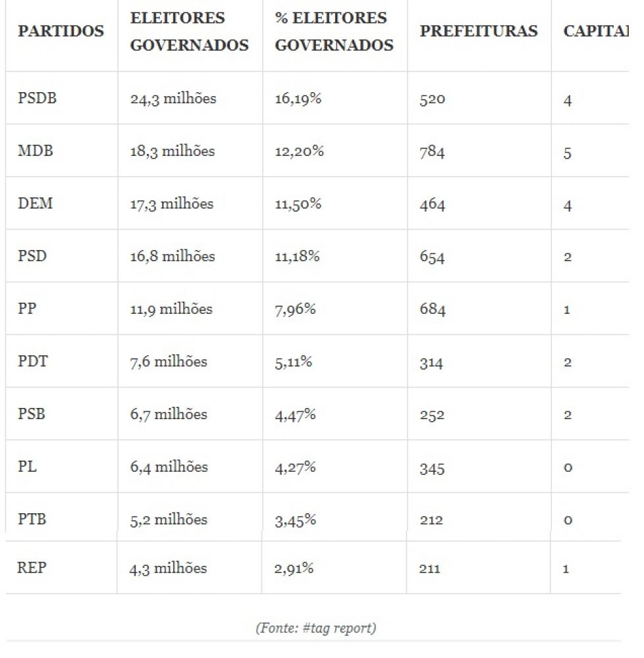The height and width of the screenshot is (658, 644).
Task: Click the Fonte #tag report caption
Action: 315,628
